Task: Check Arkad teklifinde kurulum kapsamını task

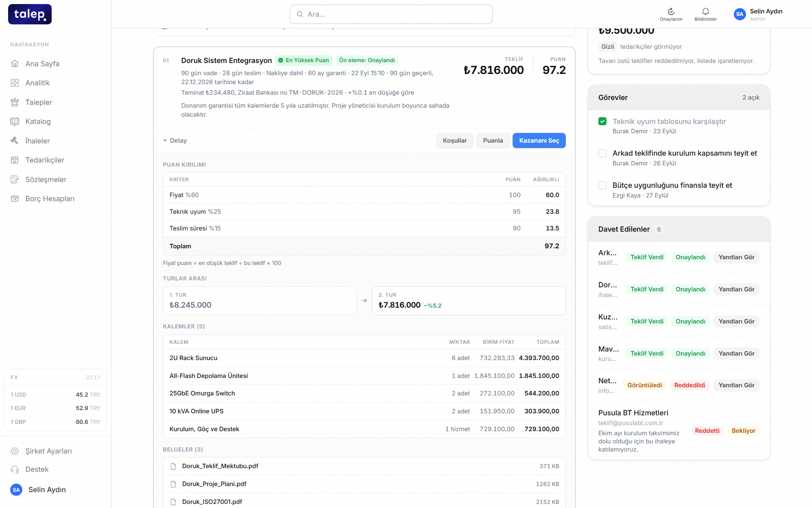Action: click(603, 153)
